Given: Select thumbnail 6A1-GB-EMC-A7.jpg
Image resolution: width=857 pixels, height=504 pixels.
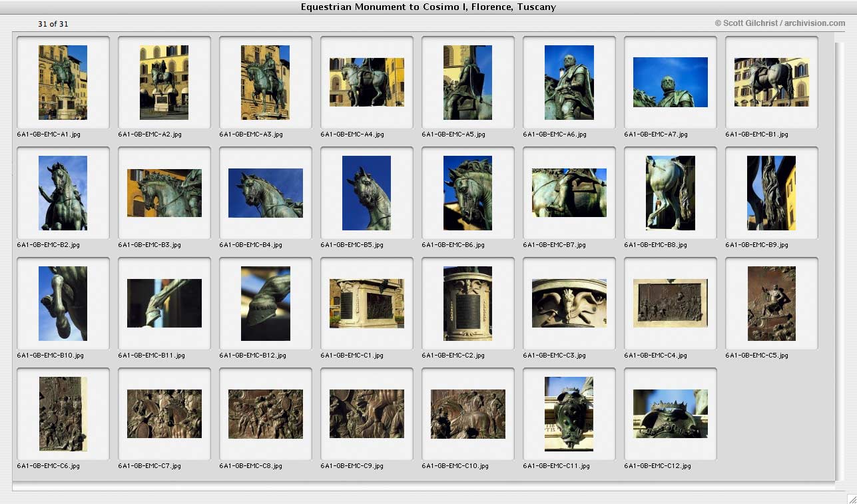Looking at the screenshot, I should [x=670, y=82].
